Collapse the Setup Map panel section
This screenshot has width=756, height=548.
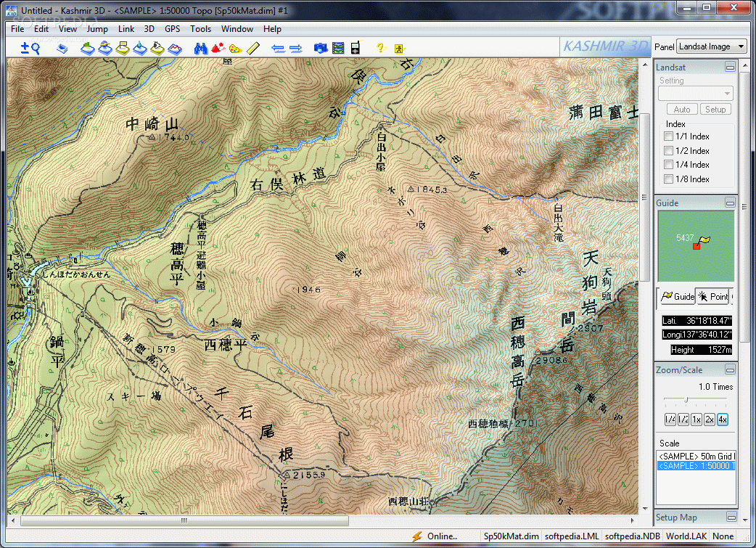tap(731, 517)
